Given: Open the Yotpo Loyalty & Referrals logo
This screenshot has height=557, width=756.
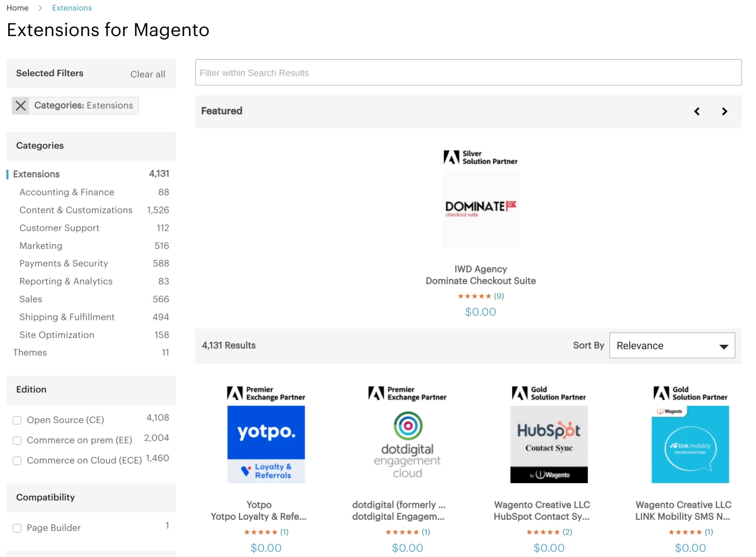Looking at the screenshot, I should click(x=266, y=444).
